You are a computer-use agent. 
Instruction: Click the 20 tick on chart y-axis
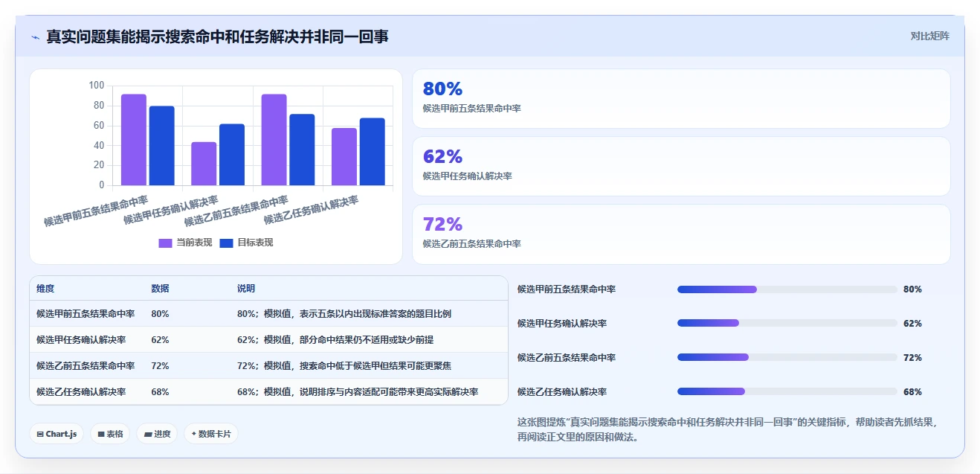(98, 165)
